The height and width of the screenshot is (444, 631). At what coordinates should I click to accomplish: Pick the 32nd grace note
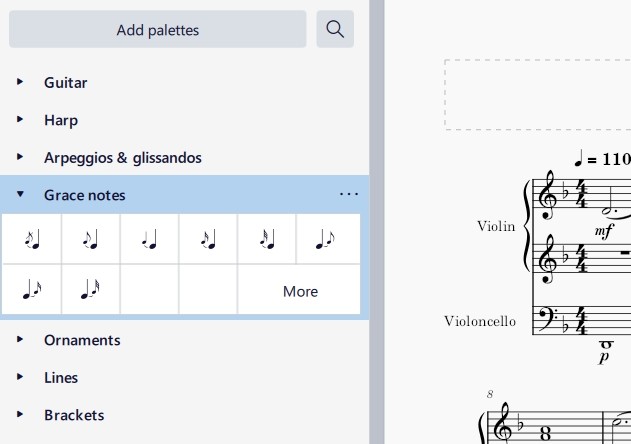pos(267,239)
